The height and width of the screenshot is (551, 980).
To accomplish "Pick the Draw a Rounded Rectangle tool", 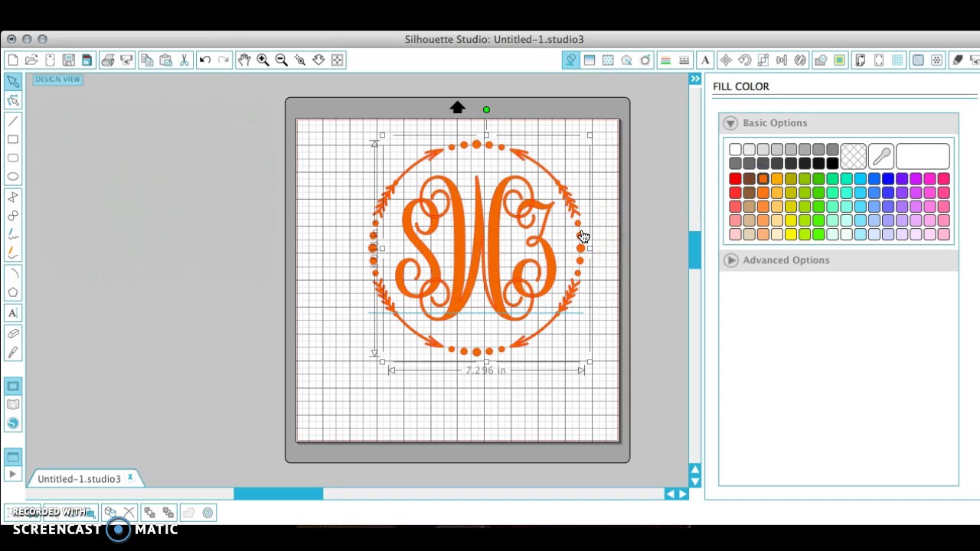I will coord(13,158).
